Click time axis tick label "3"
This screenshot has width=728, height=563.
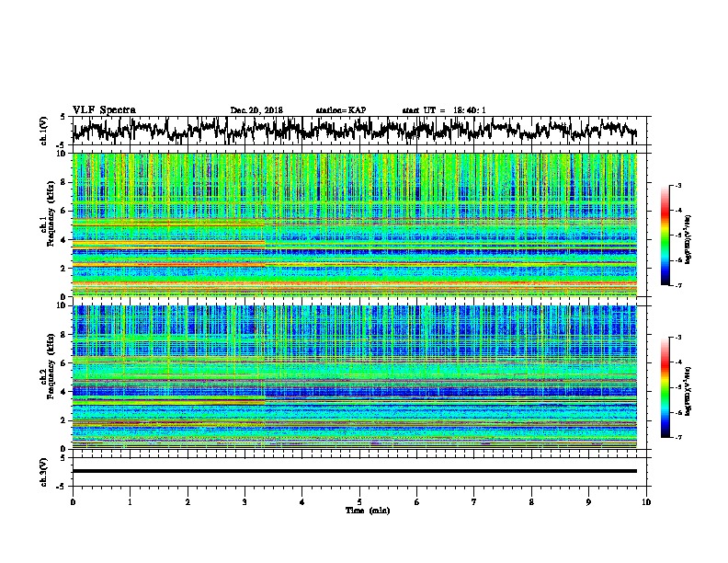pos(245,502)
